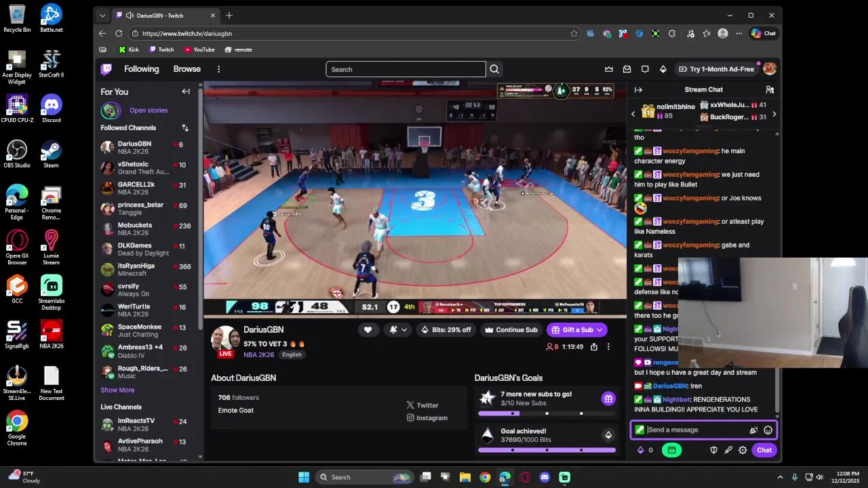This screenshot has height=488, width=868.
Task: Expand system tray hidden icons chevron
Action: [780, 477]
